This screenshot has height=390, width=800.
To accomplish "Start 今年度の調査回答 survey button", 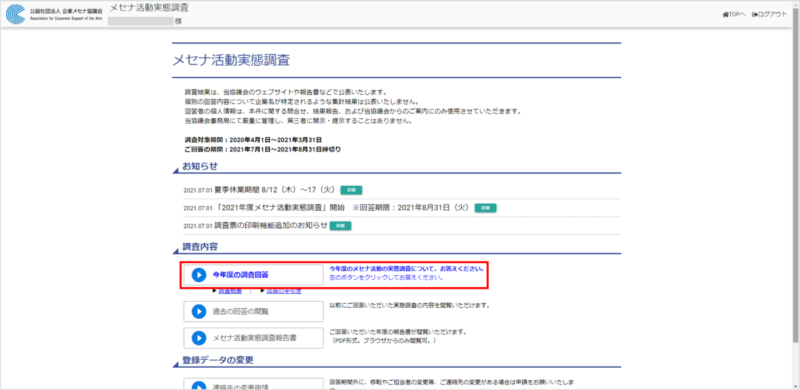I will (254, 275).
